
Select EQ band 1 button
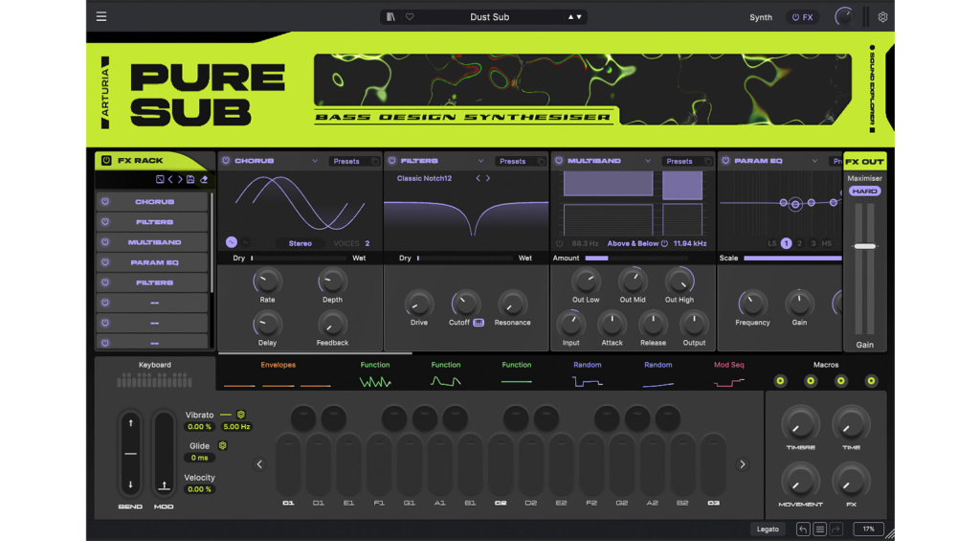click(x=786, y=243)
